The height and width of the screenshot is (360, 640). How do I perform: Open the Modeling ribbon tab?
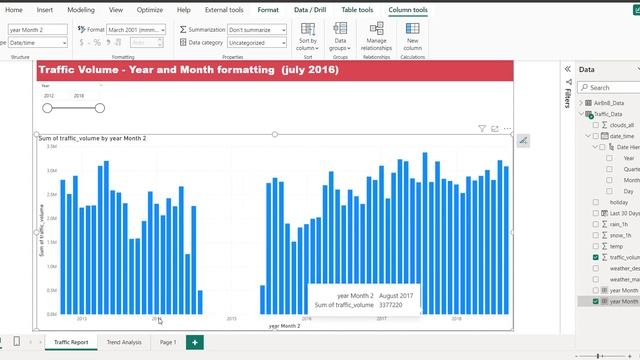pyautogui.click(x=81, y=10)
